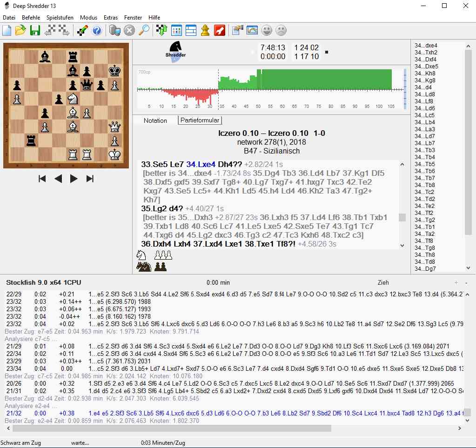Open the Extras menu
The image size is (476, 448).
110,17
